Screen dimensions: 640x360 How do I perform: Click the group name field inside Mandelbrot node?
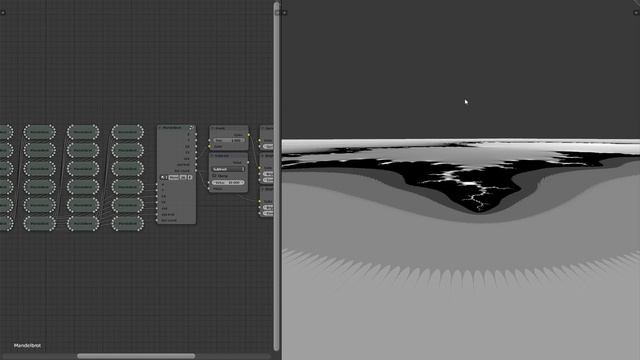coord(174,178)
